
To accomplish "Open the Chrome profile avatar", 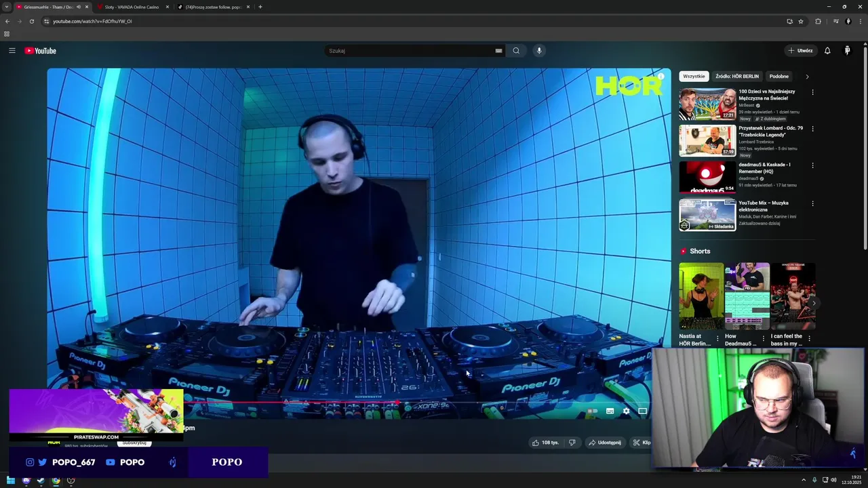I will [x=848, y=21].
